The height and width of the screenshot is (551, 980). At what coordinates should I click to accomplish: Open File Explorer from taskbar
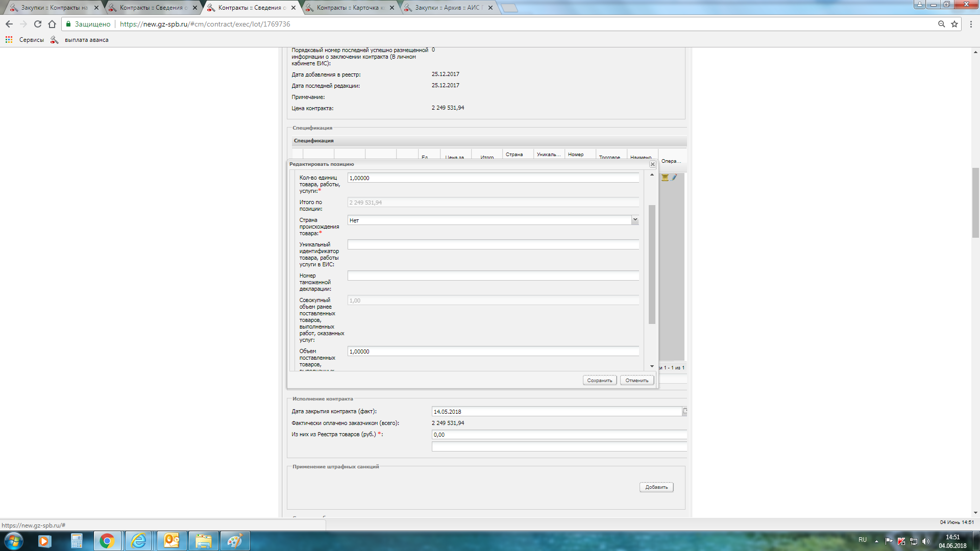click(x=203, y=541)
